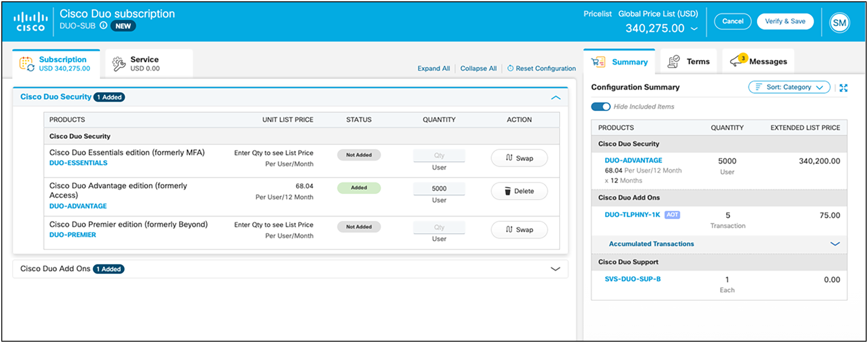
Task: Open the DUO-ESSENTIALS product link
Action: coord(78,163)
